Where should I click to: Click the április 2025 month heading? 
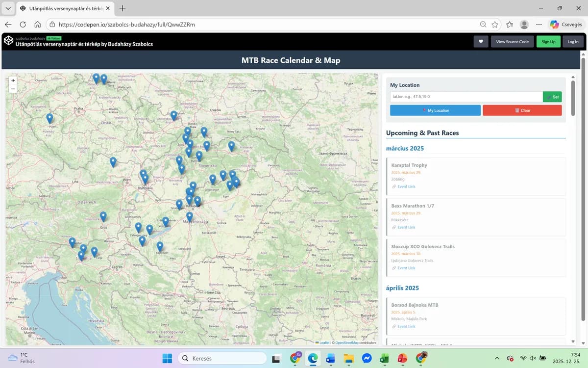[402, 288]
